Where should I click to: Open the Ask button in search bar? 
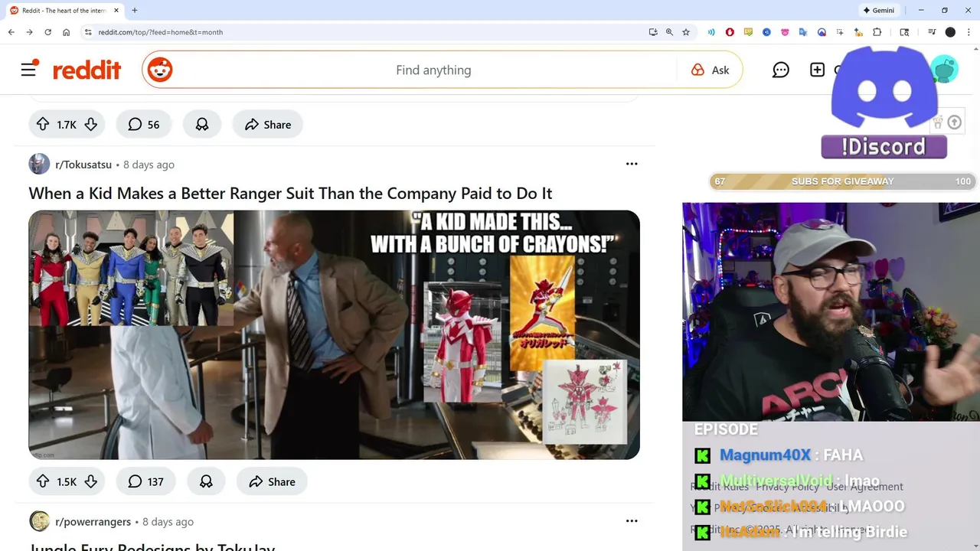[x=710, y=70]
